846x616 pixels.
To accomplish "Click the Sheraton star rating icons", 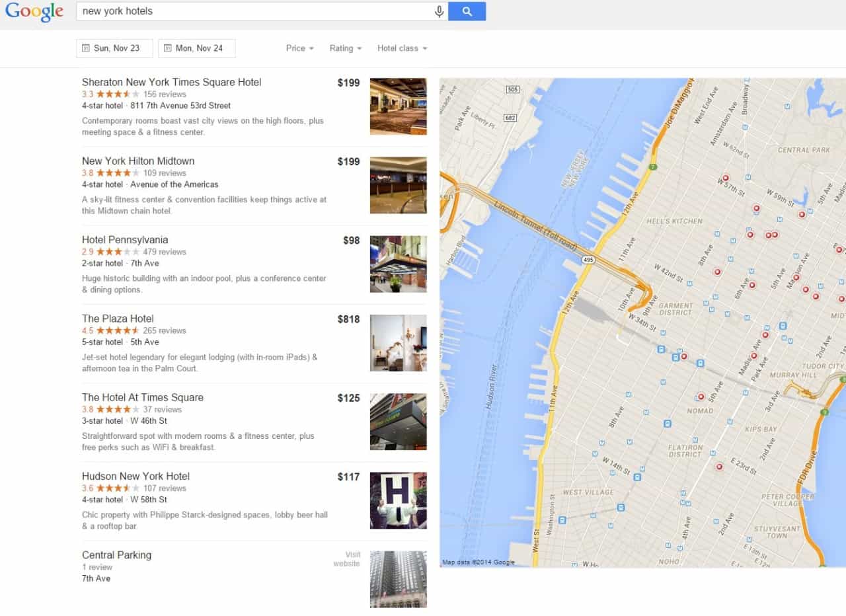I will tap(118, 94).
